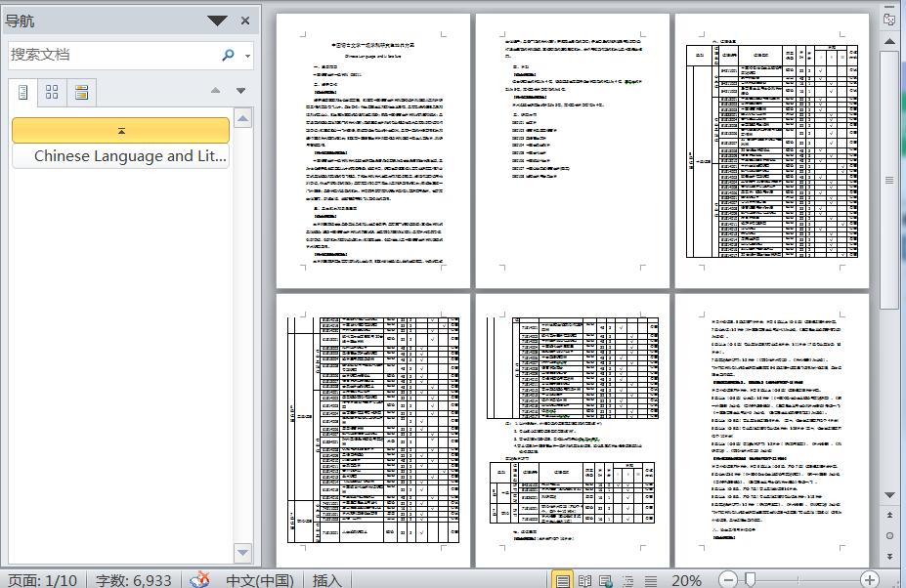The height and width of the screenshot is (588, 906).
Task: Select the 'Chinese Language and Lit...' heading
Action: click(x=121, y=156)
